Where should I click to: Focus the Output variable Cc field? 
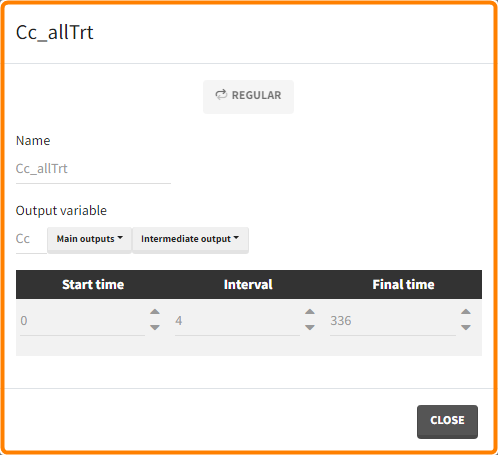pyautogui.click(x=31, y=239)
